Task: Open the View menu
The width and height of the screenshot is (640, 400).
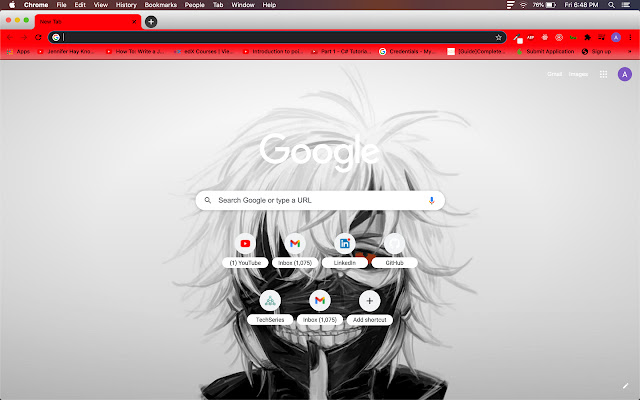Action: 101,5
